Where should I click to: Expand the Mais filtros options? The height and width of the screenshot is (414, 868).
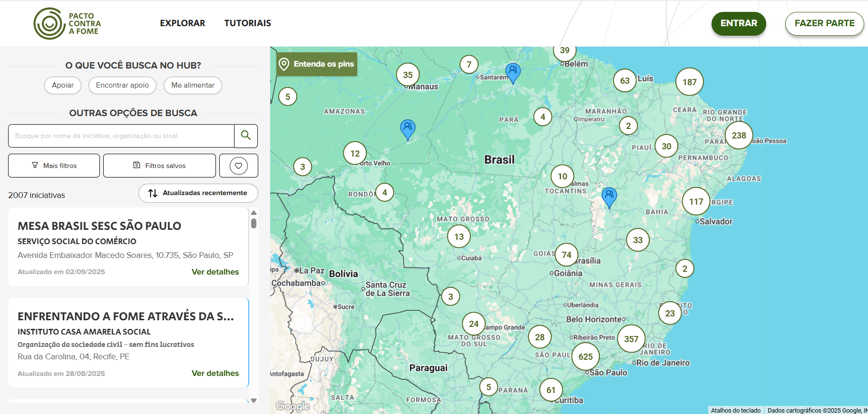pyautogui.click(x=54, y=166)
